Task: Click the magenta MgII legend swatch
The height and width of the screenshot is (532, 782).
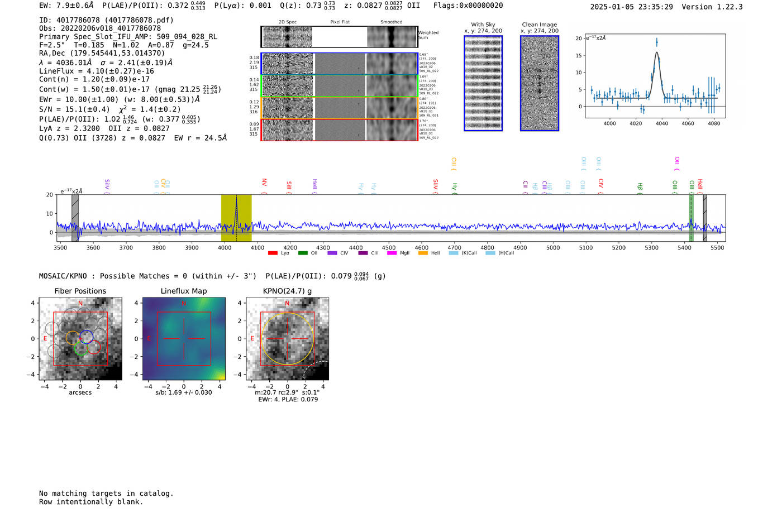Action: 392,253
